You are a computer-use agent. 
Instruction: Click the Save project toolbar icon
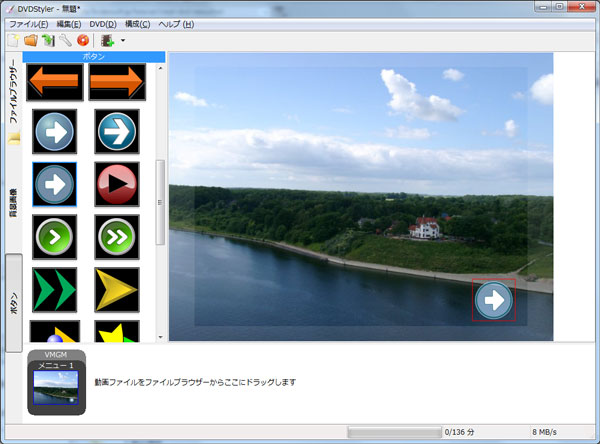pos(48,40)
